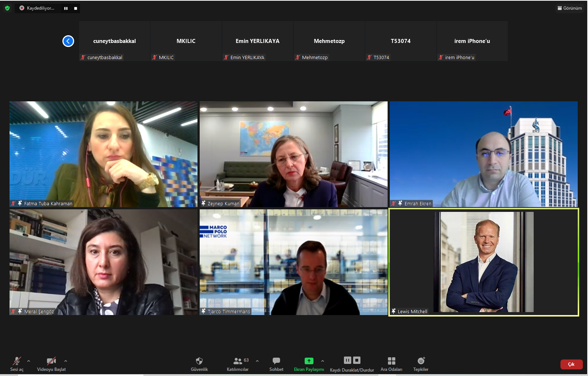
Task: Click the Fatma Tuba Kahraman video
Action: point(104,154)
